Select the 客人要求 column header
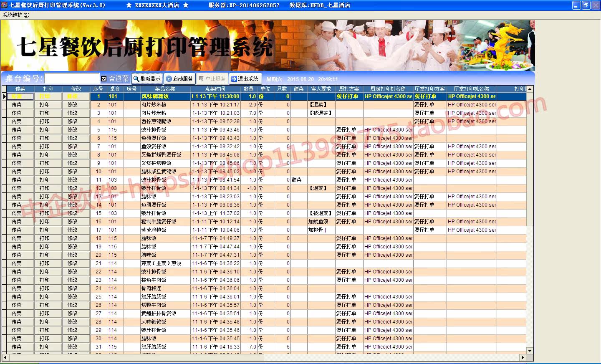 (x=321, y=89)
